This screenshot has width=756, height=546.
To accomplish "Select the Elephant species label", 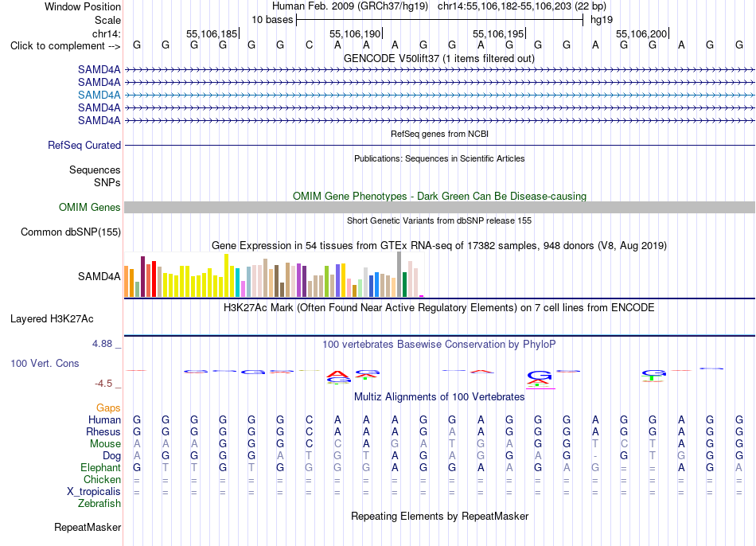I will (x=100, y=468).
